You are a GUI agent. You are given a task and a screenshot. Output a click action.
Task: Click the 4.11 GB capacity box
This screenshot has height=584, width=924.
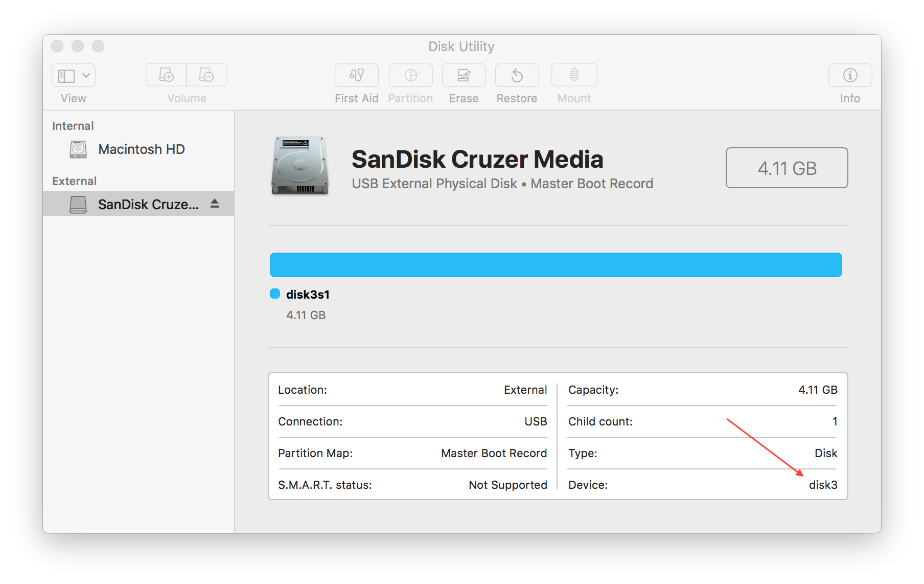787,168
